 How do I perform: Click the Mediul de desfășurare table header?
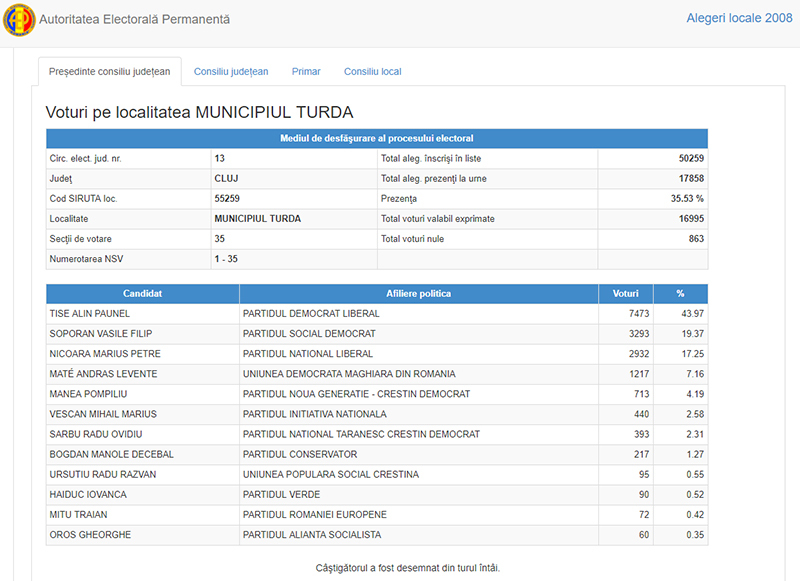(x=377, y=139)
